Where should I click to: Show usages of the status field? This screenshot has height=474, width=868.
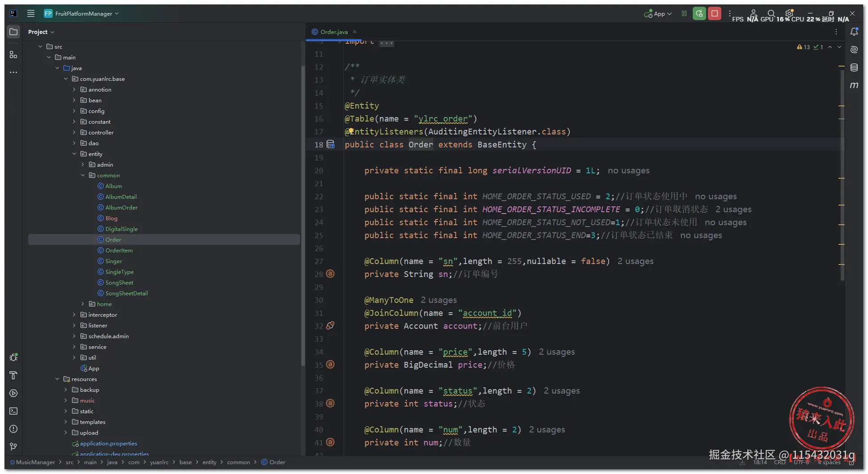[x=562, y=390]
